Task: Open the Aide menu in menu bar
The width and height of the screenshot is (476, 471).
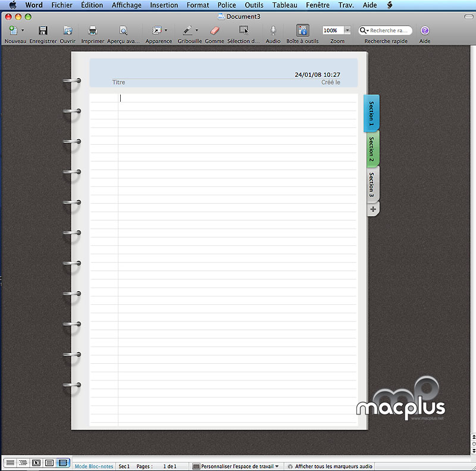Action: 369,5
